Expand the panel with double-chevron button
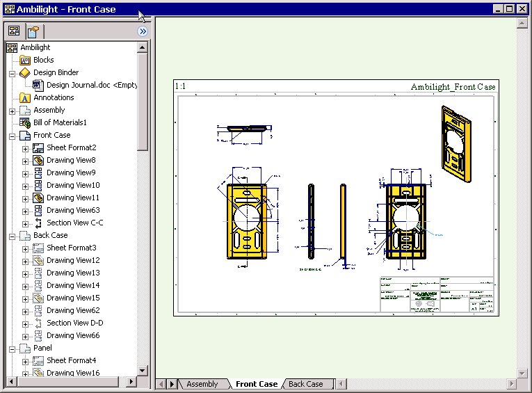This screenshot has width=532, height=393. tap(143, 31)
